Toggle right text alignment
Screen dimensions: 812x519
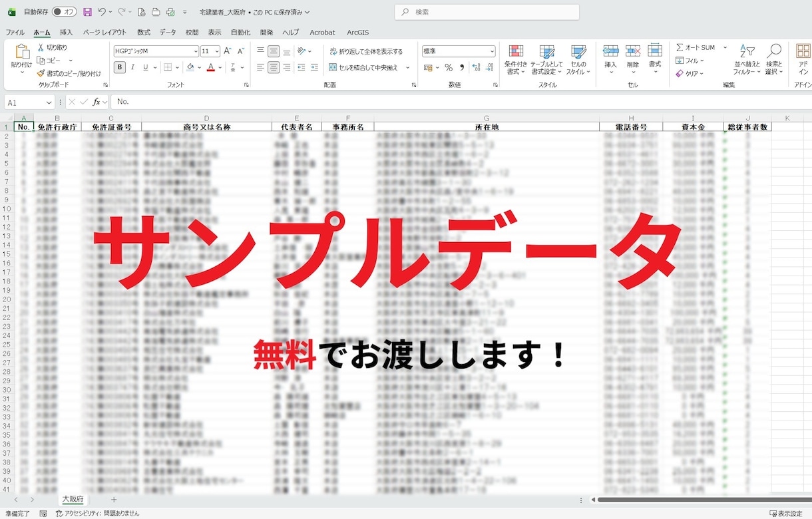287,67
